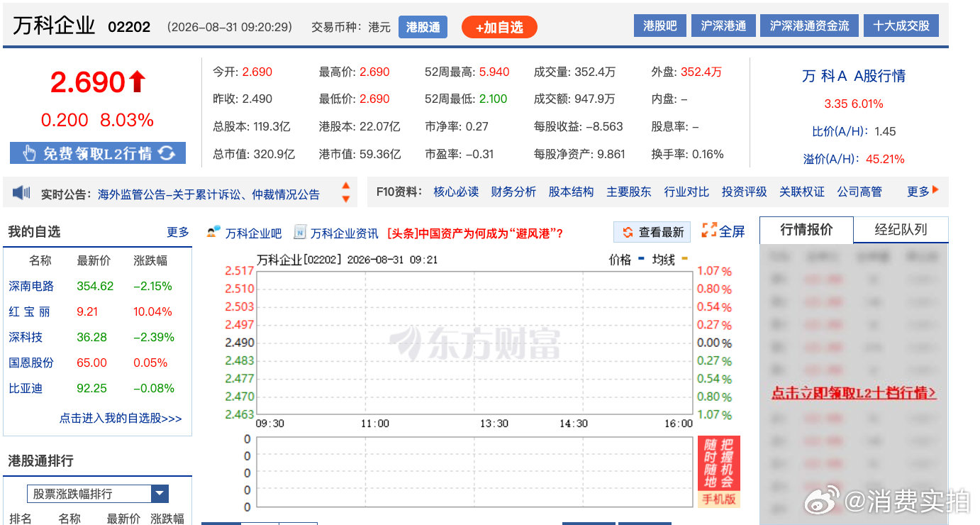Open 财务分析 F10 item
This screenshot has height=525, width=980.
point(513,192)
